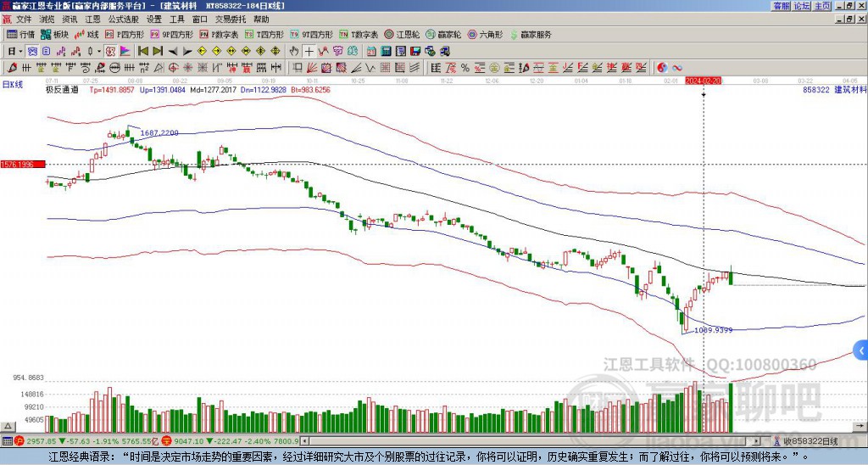Open the T数字表 time number table

click(x=359, y=34)
